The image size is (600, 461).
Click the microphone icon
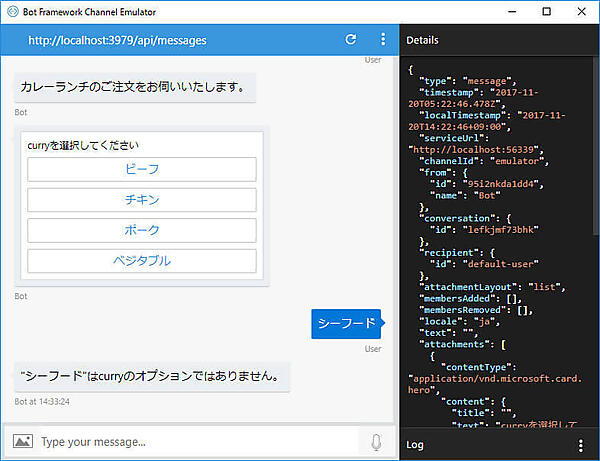376,441
